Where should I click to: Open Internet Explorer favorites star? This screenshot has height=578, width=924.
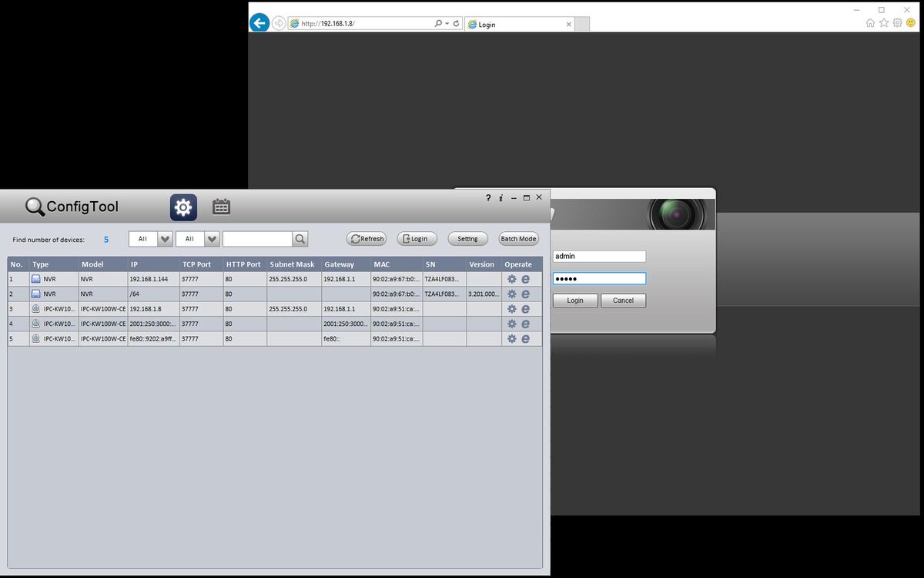point(884,23)
